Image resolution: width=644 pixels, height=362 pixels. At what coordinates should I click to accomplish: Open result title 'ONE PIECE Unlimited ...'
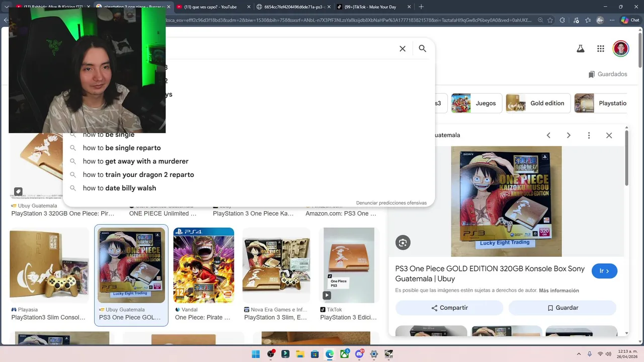(163, 214)
